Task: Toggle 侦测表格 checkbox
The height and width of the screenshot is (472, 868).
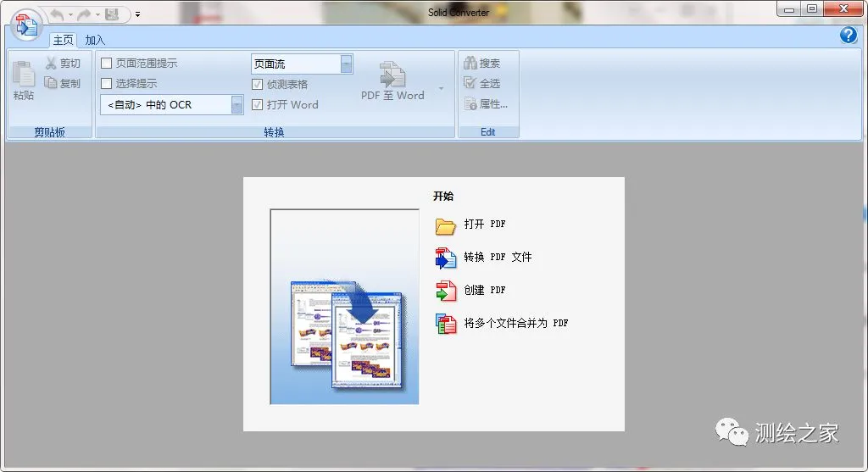Action: point(257,84)
